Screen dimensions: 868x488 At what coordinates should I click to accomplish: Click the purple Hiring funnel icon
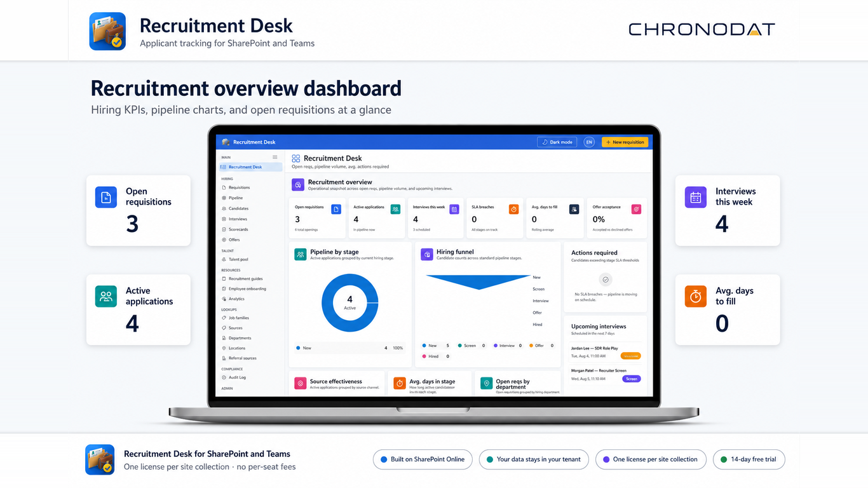coord(426,254)
